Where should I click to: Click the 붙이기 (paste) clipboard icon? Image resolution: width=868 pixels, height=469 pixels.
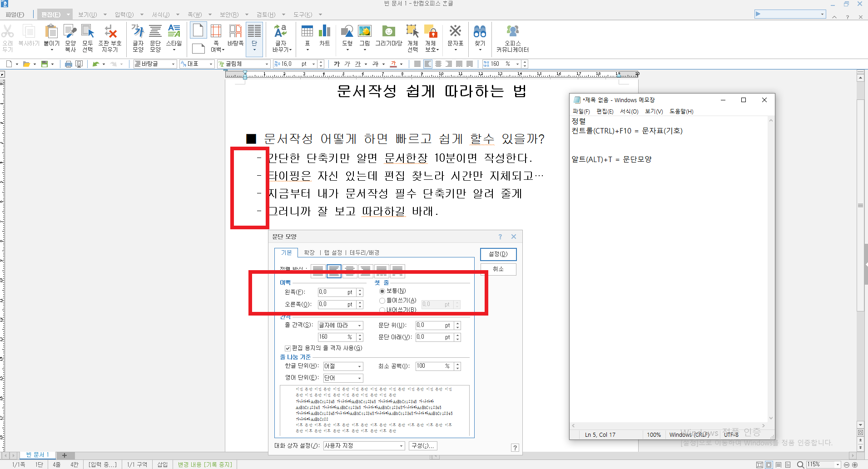click(x=51, y=32)
